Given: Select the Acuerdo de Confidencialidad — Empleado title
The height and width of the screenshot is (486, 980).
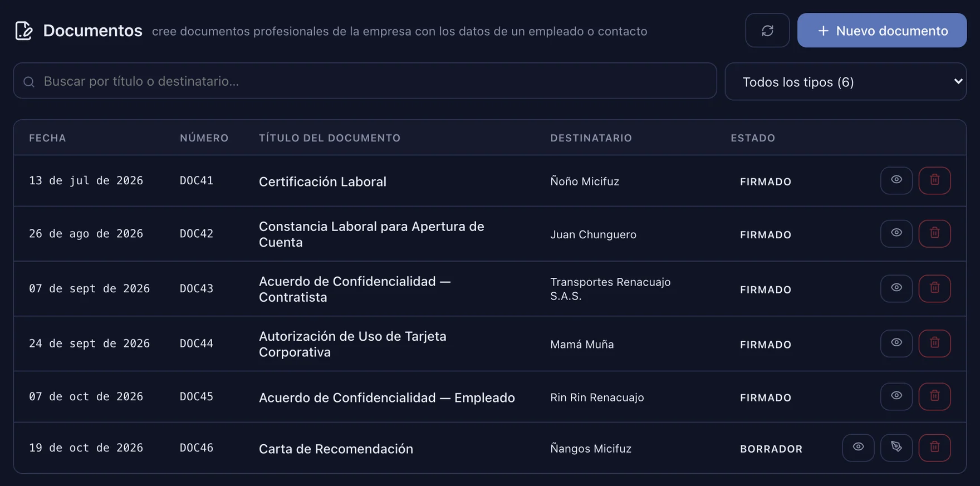Looking at the screenshot, I should 387,397.
